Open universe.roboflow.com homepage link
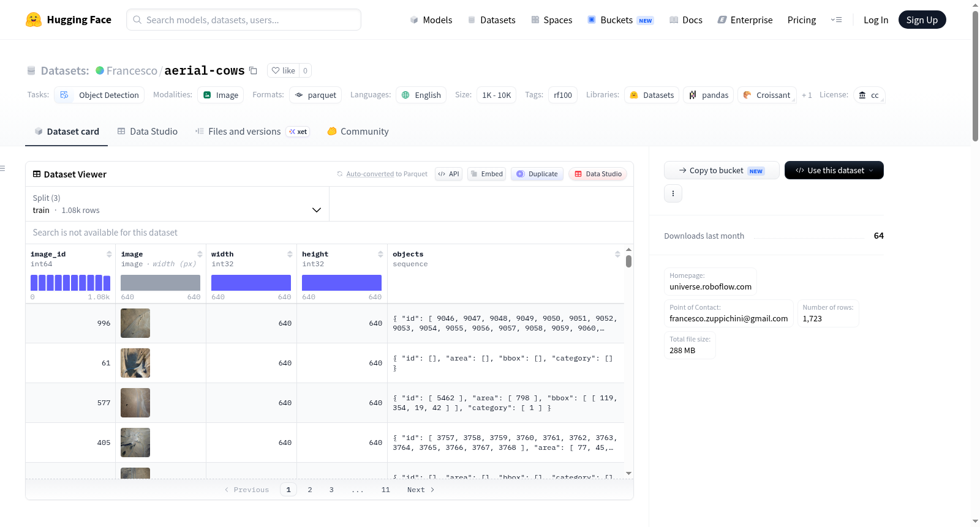 [x=710, y=286]
